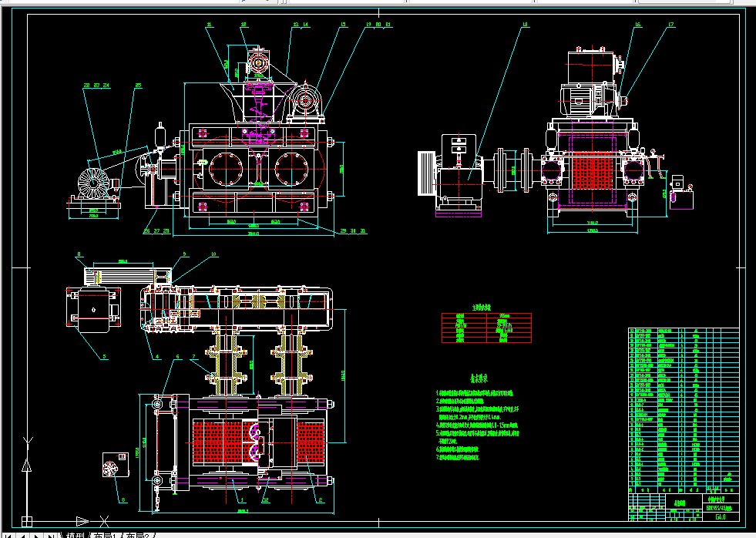The image size is (756, 538).
Task: Select the red technical parameters table
Action: click(486, 328)
